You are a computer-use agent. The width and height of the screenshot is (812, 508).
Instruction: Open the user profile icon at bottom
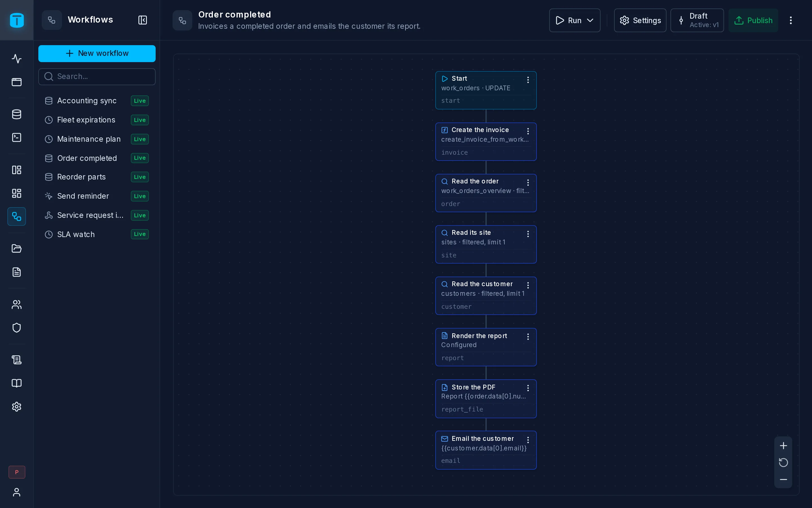click(x=16, y=492)
